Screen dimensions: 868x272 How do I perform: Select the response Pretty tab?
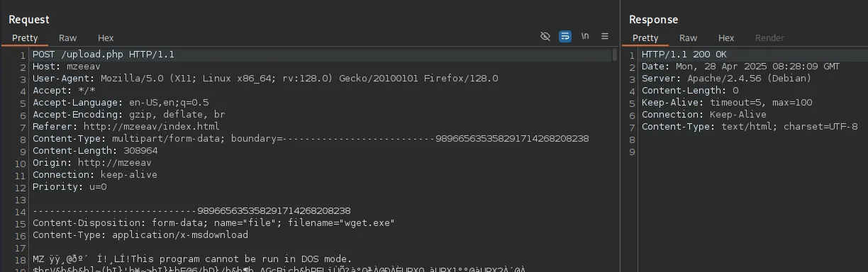pyautogui.click(x=645, y=38)
